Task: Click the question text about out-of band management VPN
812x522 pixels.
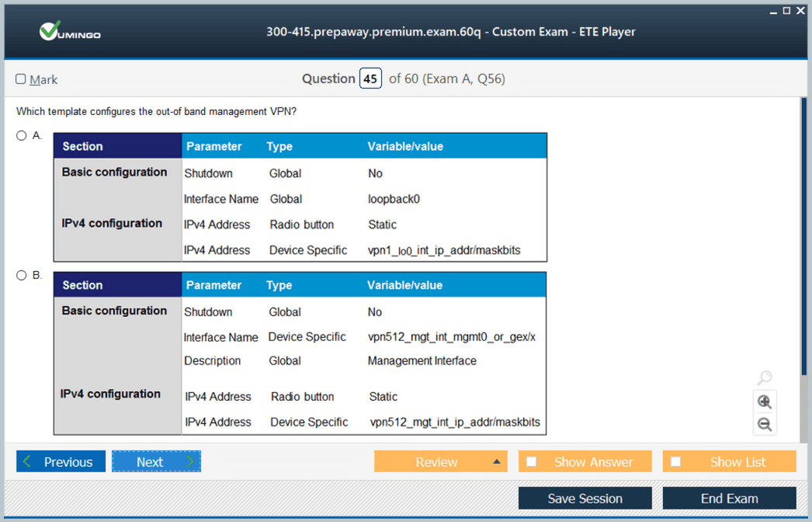Action: (156, 111)
